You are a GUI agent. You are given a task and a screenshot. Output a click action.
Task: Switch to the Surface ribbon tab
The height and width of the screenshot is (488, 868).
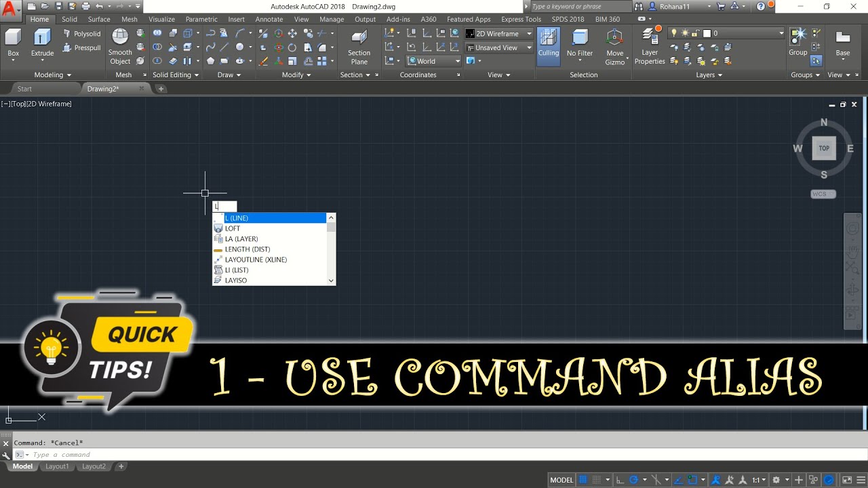(x=99, y=20)
